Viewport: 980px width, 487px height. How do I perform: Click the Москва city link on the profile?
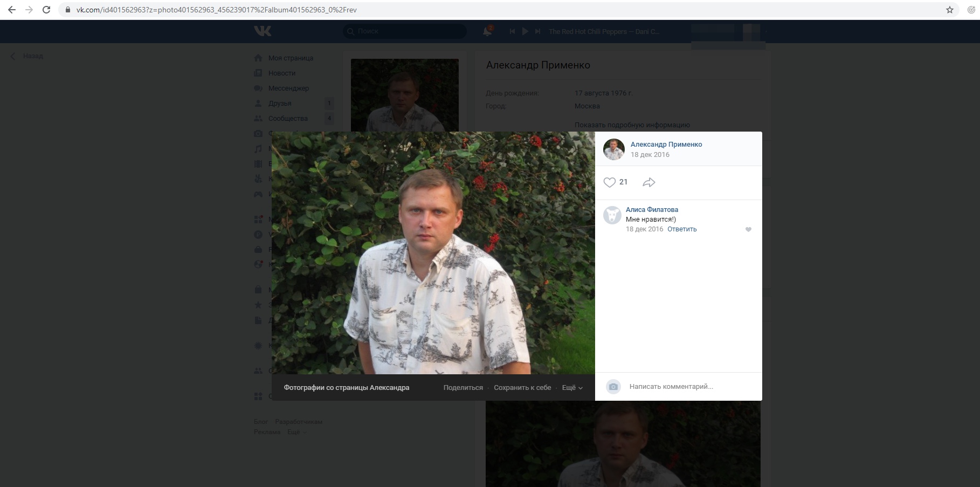[x=587, y=106]
